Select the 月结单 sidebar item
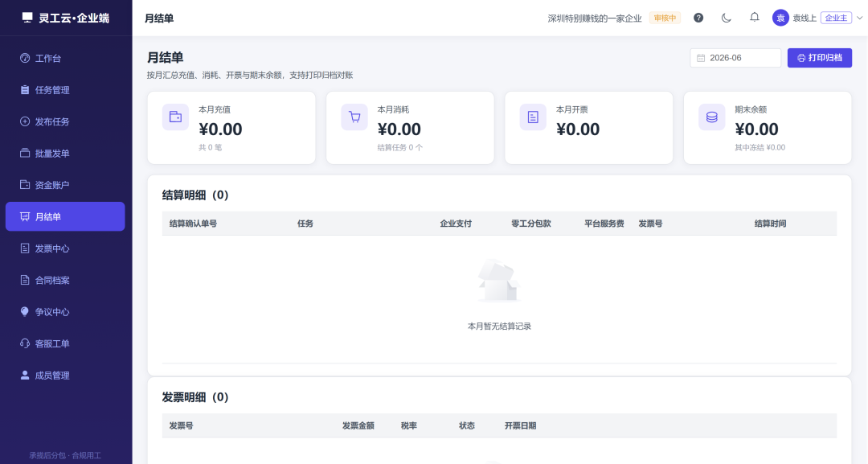 click(65, 216)
